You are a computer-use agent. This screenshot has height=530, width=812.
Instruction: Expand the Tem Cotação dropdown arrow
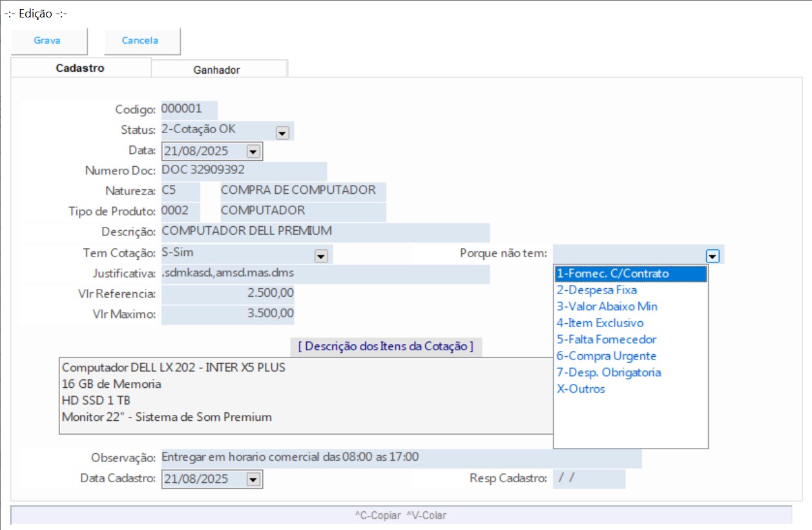(320, 256)
